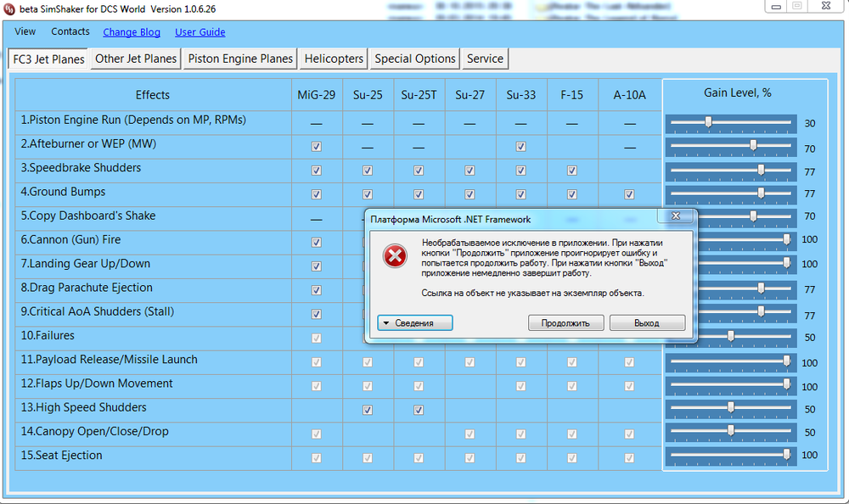
Task: Open the Special Options tab
Action: click(415, 59)
